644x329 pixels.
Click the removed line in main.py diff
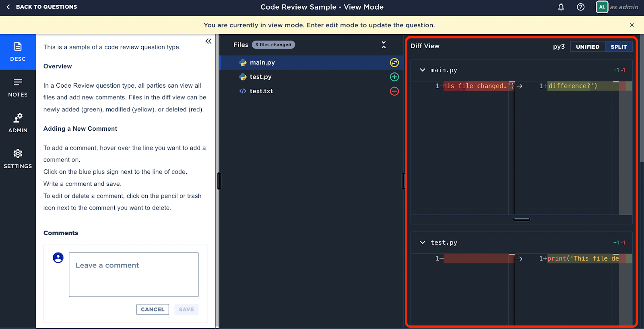(x=479, y=86)
